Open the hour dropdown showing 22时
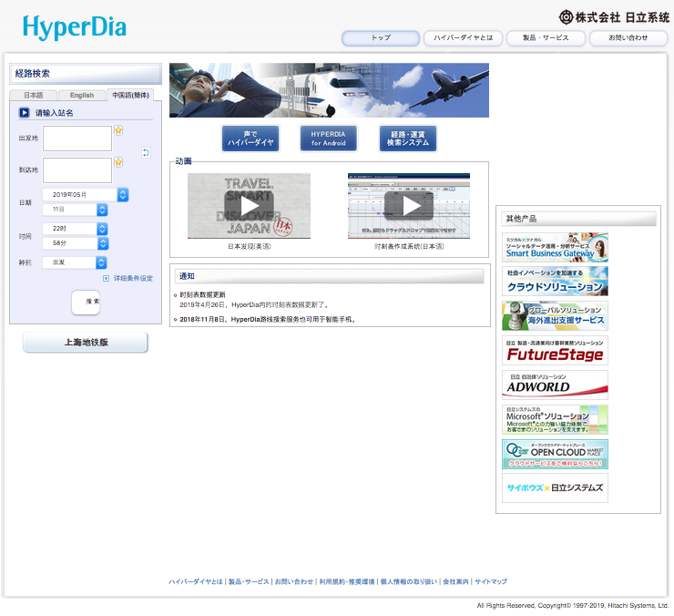The width and height of the screenshot is (674, 616). (75, 229)
